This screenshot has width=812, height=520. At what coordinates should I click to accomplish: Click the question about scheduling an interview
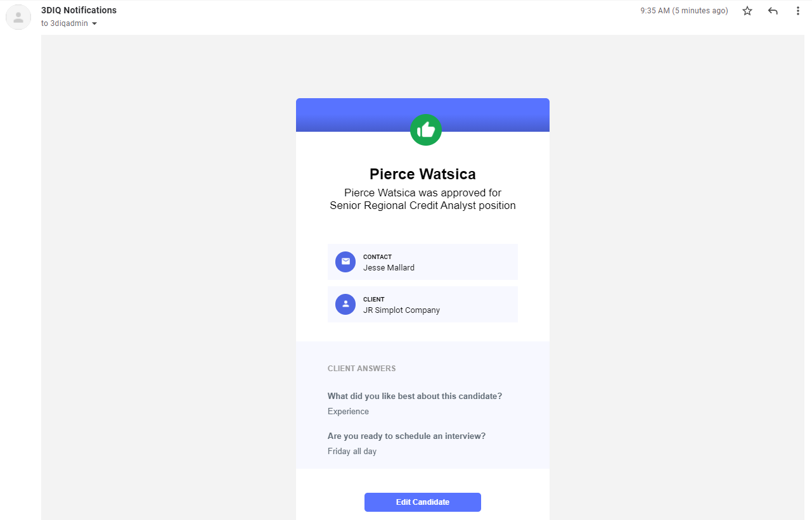click(x=406, y=436)
